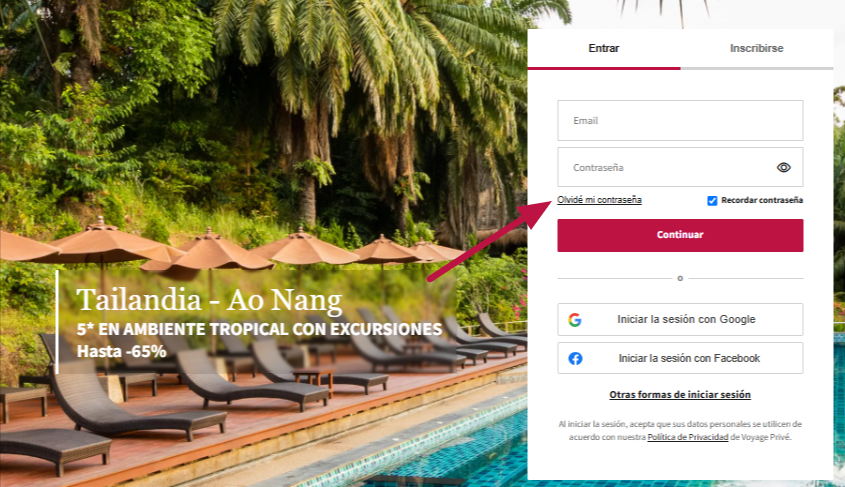Click the Tailandia - Ao Nang headline
This screenshot has height=487, width=845.
click(x=209, y=300)
